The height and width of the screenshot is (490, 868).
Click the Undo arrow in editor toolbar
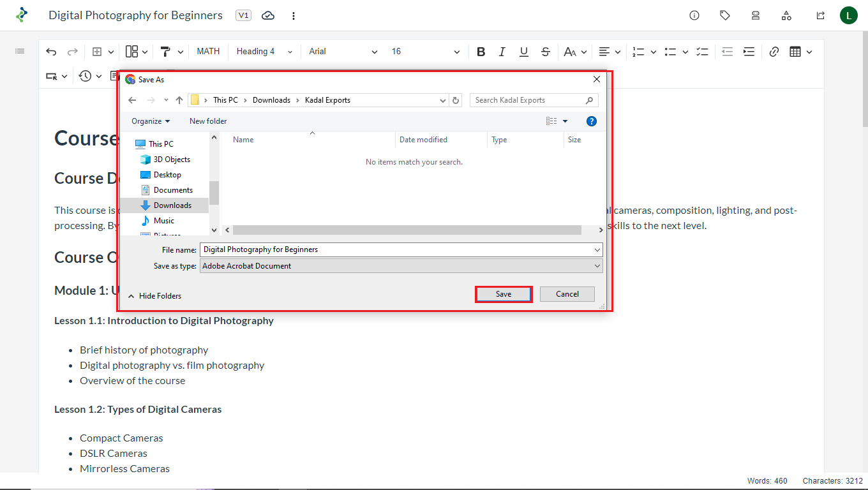tap(51, 52)
